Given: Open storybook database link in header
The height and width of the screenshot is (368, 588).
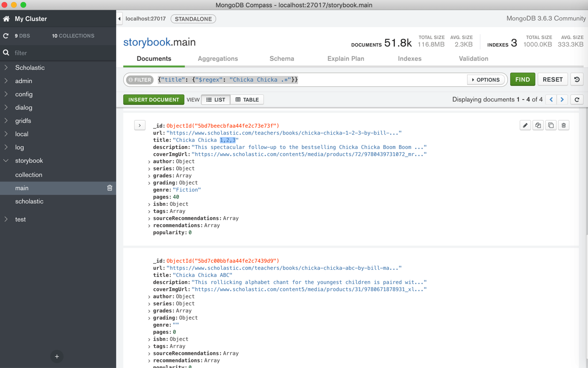Looking at the screenshot, I should (x=146, y=42).
